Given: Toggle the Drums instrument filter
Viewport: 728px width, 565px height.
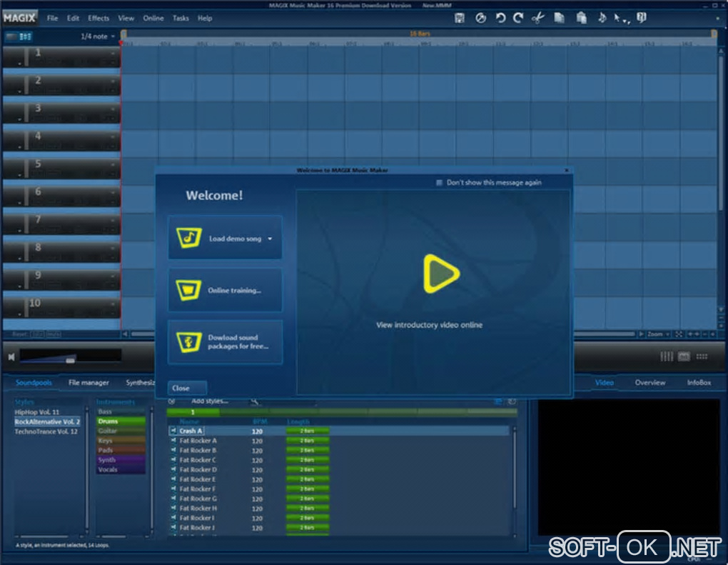Looking at the screenshot, I should coord(121,421).
